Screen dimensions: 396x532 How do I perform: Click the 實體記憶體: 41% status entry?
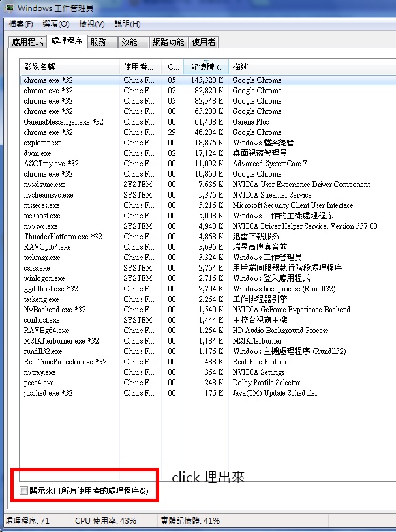tap(190, 520)
